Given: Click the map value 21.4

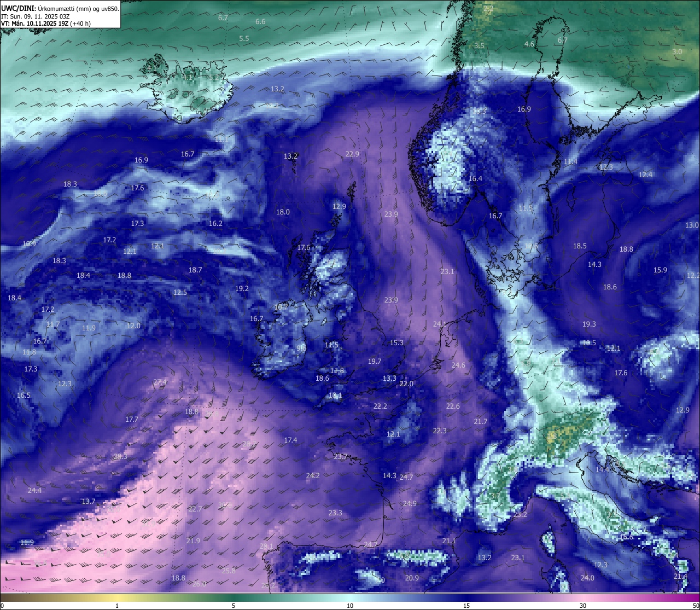Looking at the screenshot, I should coord(680,576).
